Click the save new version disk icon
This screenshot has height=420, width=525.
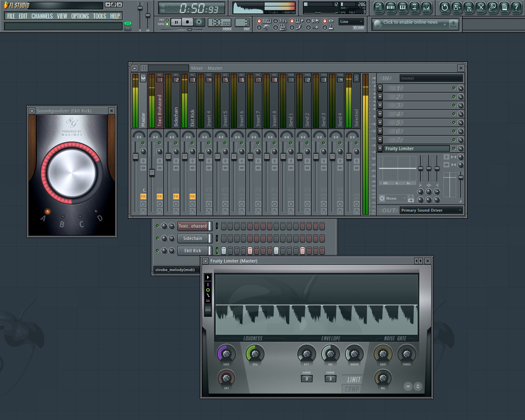[x=457, y=7]
